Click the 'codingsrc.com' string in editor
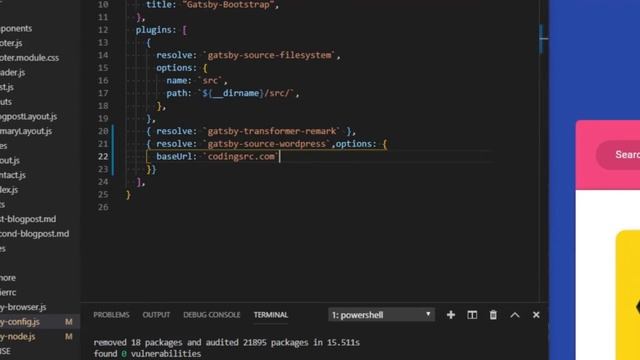640x360 pixels. 241,156
